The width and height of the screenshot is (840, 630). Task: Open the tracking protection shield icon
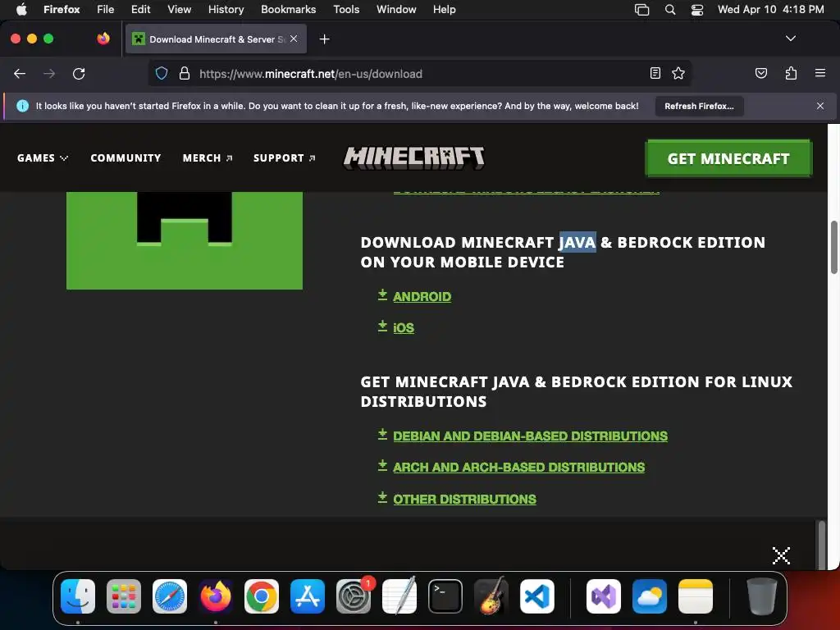point(162,73)
